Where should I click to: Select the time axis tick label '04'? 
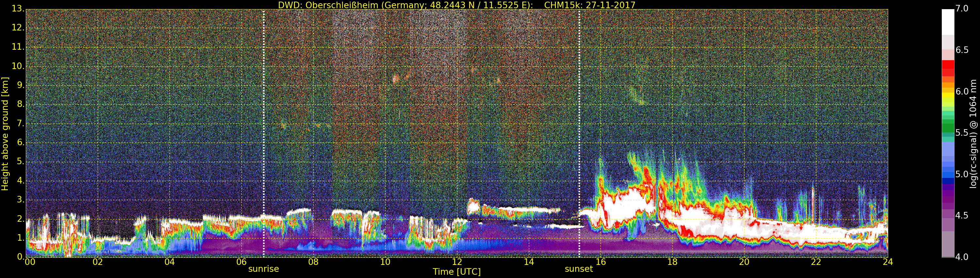[x=170, y=262]
